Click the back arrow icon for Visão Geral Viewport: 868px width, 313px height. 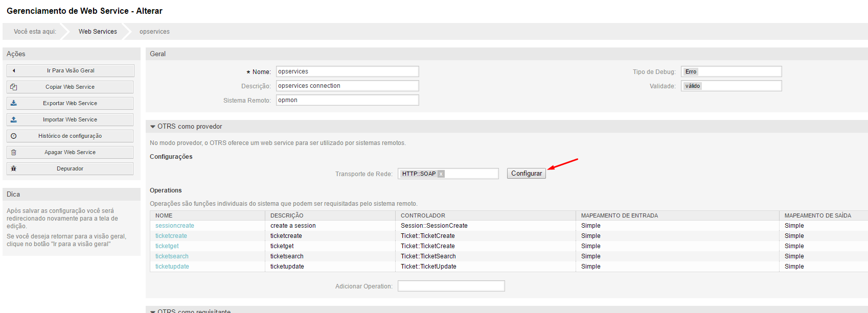14,70
